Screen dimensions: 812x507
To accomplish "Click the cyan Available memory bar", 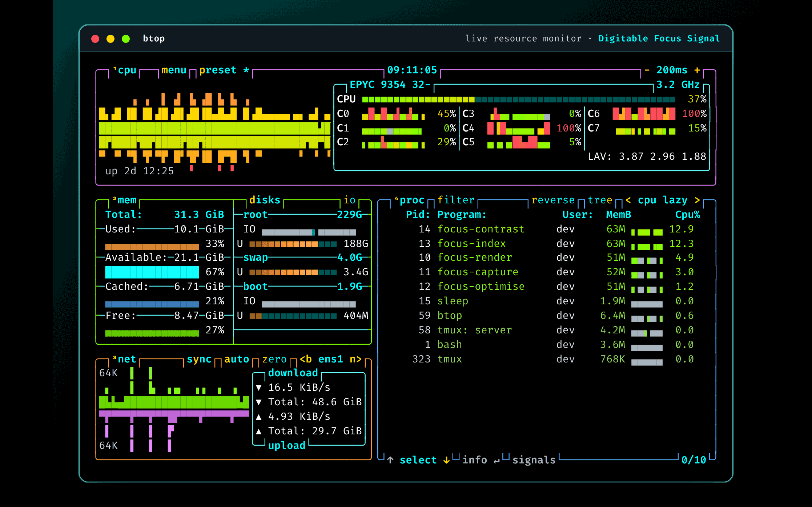I will coord(152,272).
